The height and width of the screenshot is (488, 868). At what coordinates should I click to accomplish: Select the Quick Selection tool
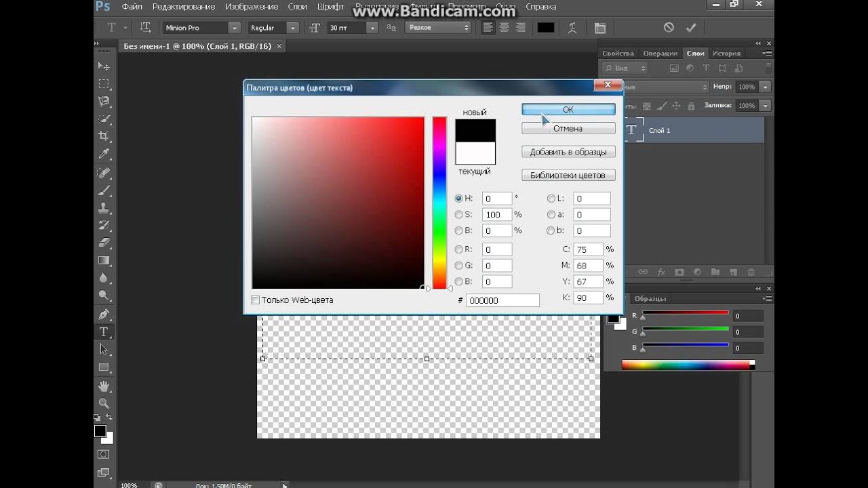104,119
